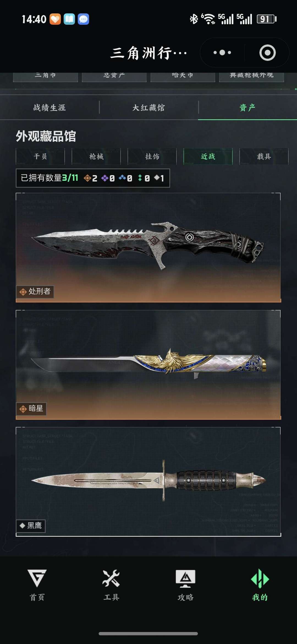Screen dimensions: 297x644
Task: Open 黑鹰 dagger skin card
Action: 148,482
